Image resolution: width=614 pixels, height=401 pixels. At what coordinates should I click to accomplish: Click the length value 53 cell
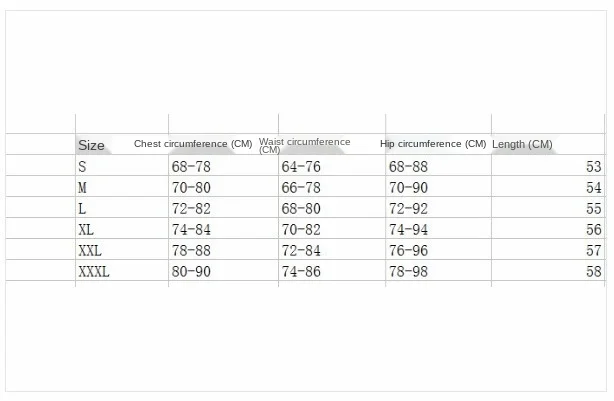tap(594, 167)
